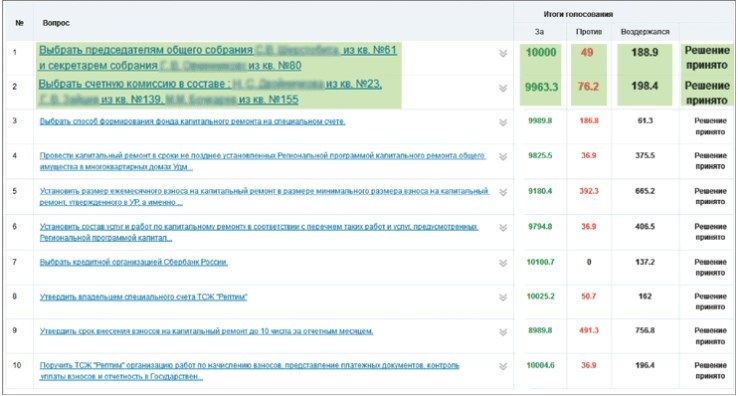Screen dimensions: 738x396
Task: Expand details chevron for question 9
Action: 503,332
